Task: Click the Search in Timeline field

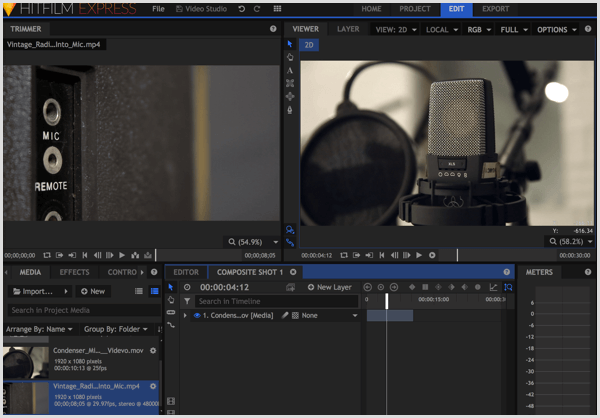Action: [277, 301]
